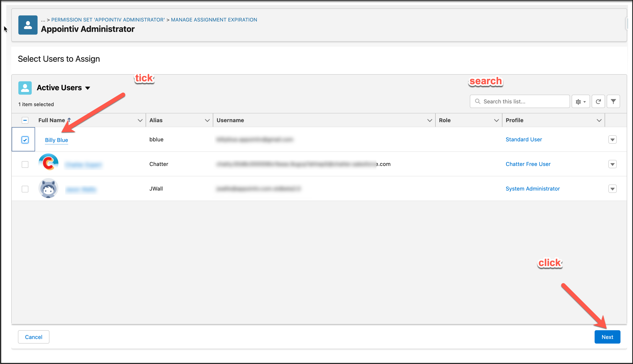Click the blurred JWall user name link

81,190
